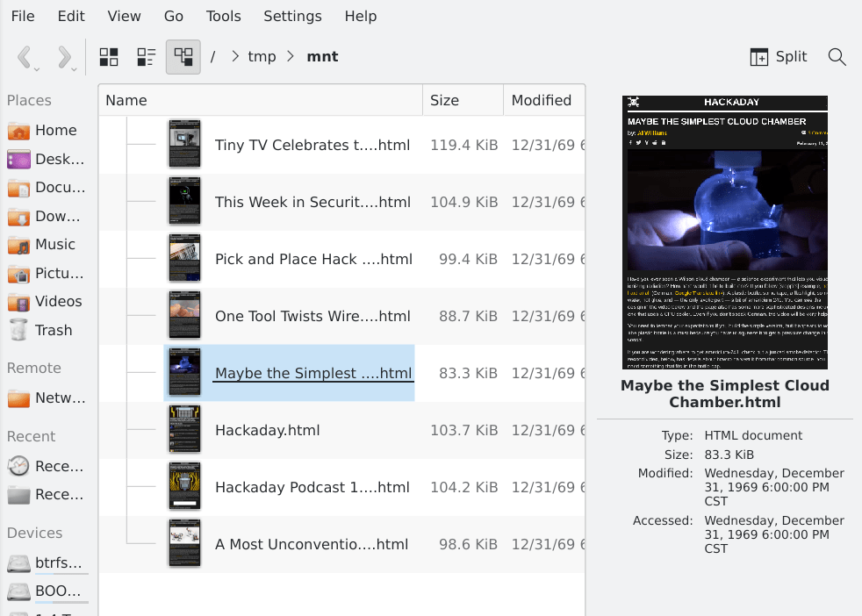
Task: Toggle the Split view button
Action: point(779,57)
